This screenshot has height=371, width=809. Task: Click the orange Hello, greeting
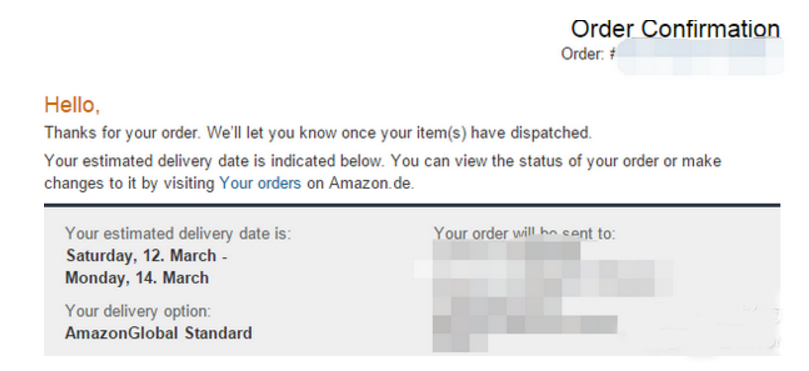pyautogui.click(x=72, y=105)
